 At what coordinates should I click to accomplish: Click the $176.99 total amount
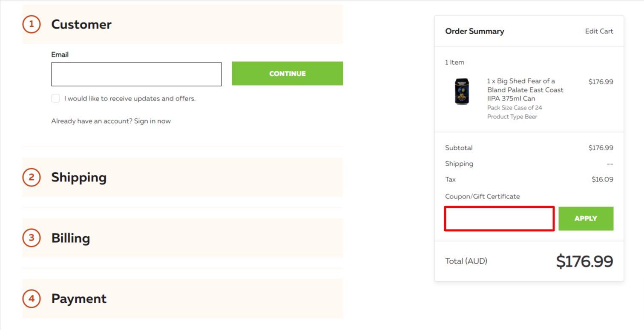[x=584, y=261]
